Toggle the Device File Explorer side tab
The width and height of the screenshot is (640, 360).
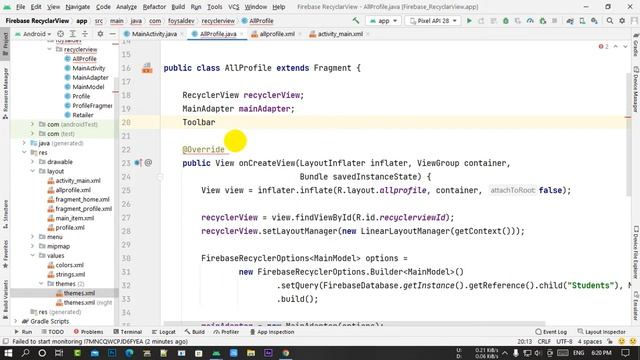coord(636,252)
